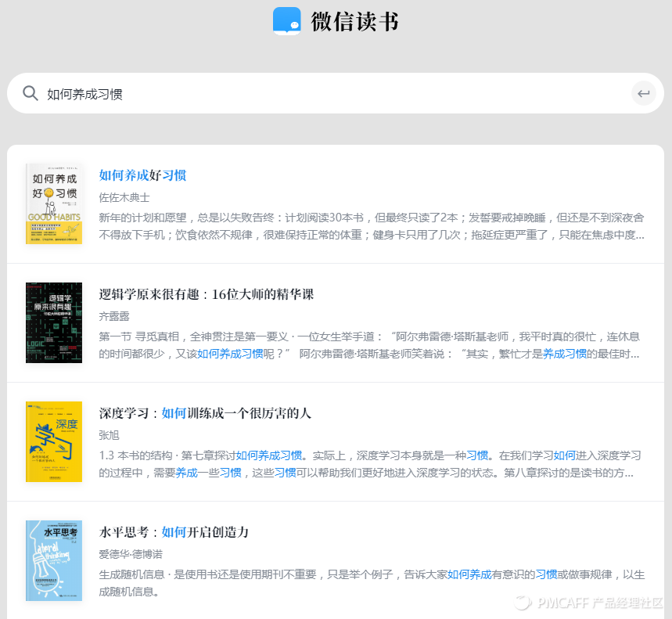Click the 逻辑学原来很有趣 book cover
The image size is (672, 619).
click(x=54, y=322)
